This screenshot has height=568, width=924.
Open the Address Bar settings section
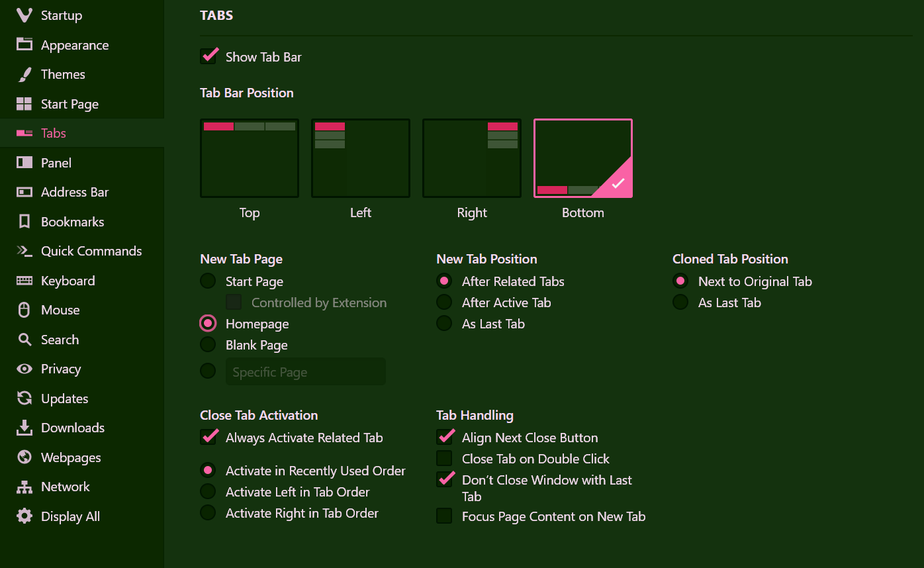coord(74,192)
